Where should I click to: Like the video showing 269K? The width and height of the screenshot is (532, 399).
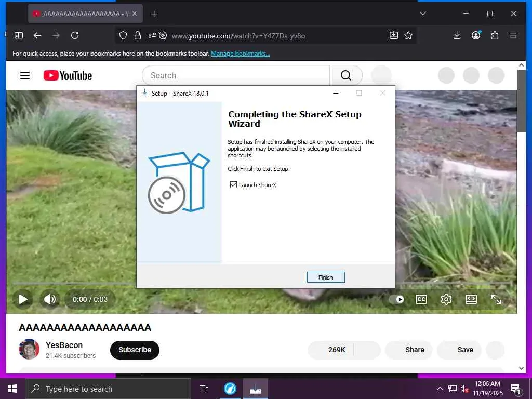tap(331, 350)
